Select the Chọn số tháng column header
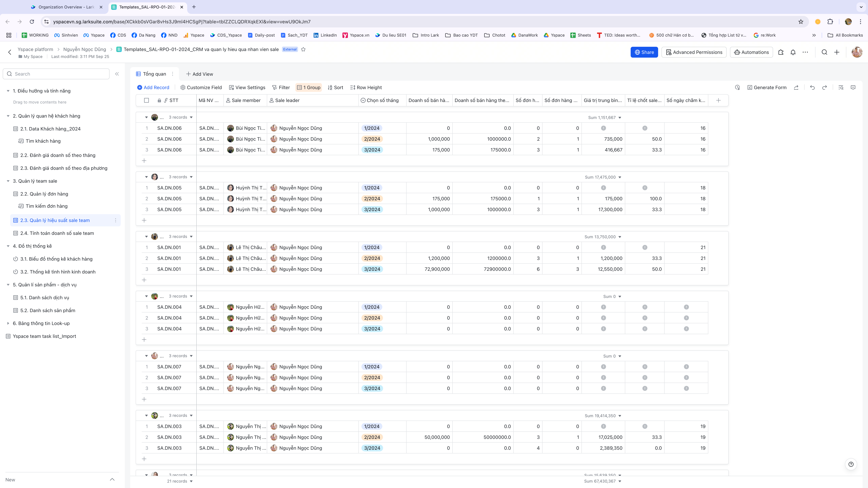The image size is (868, 488). [382, 100]
